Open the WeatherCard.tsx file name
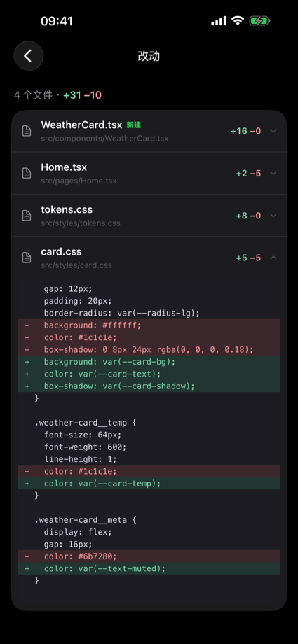 [x=81, y=125]
